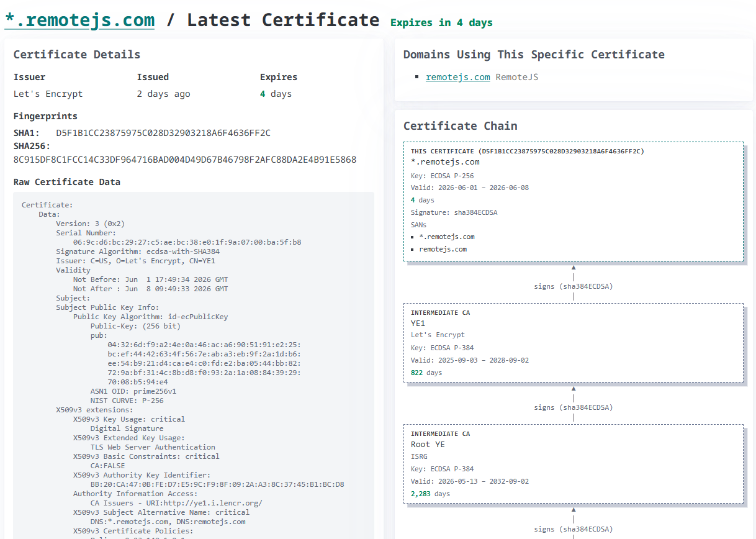Click the '2 days ago' issued value
This screenshot has width=756, height=539.
click(163, 94)
